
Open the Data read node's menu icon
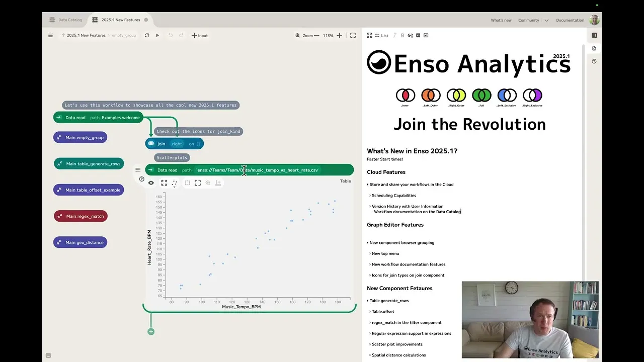(x=138, y=170)
